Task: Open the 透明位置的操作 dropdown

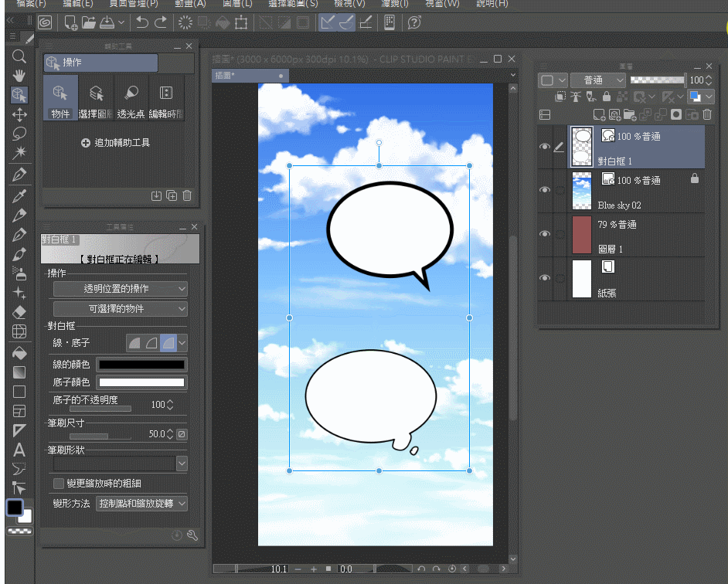Action: coord(120,289)
